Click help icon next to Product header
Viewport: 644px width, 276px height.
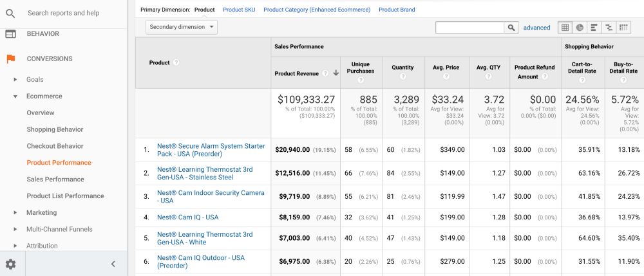tap(176, 63)
